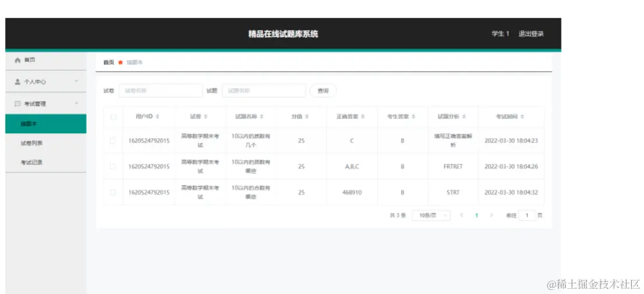Click the 查询 search button

323,91
